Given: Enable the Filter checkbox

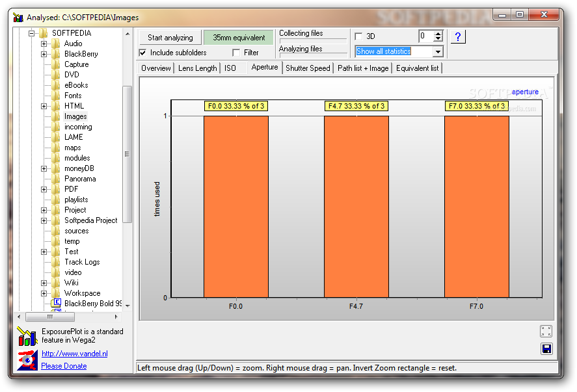Looking at the screenshot, I should pos(236,53).
